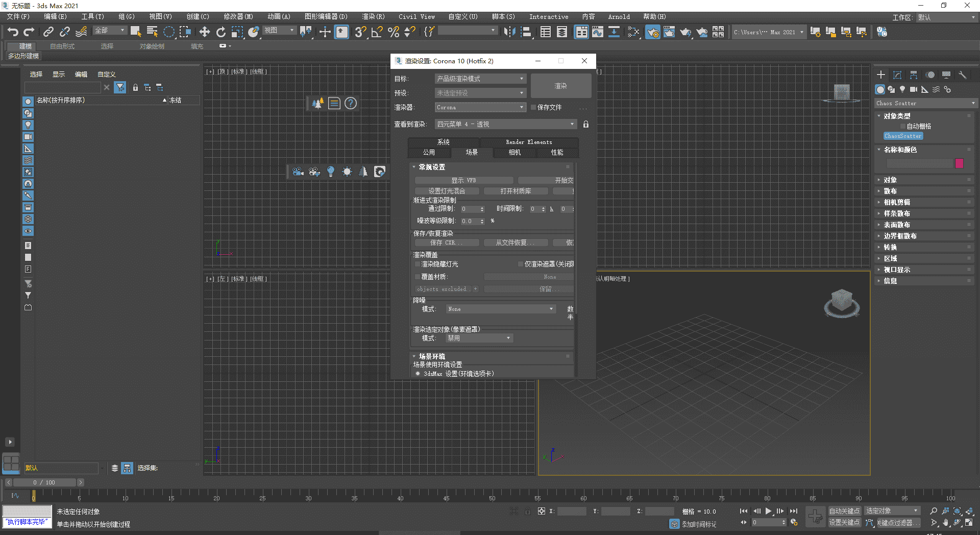980x535 pixels.
Task: Enable the 保存文件 checkbox
Action: (x=533, y=108)
